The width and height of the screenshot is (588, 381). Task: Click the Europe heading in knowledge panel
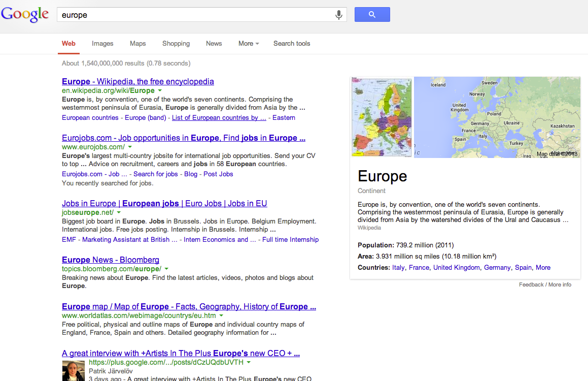click(x=382, y=176)
